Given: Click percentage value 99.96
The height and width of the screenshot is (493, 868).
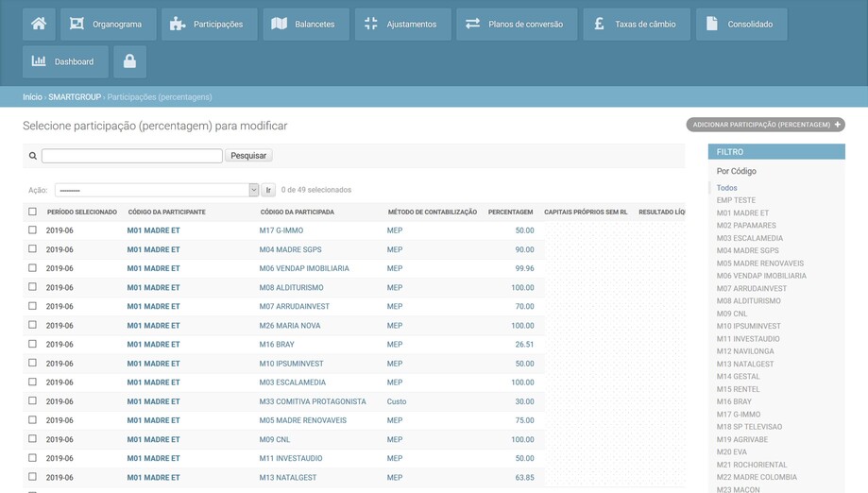Looking at the screenshot, I should click(x=525, y=268).
